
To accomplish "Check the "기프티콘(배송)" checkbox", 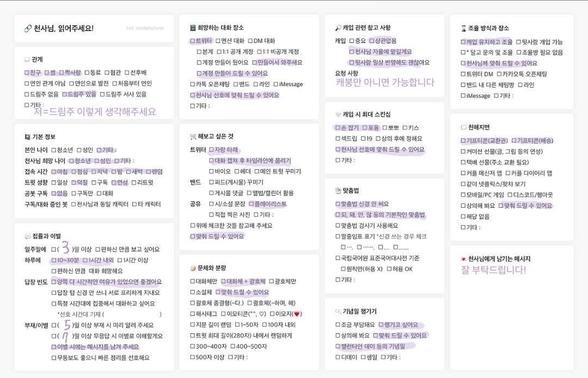I will tap(514, 141).
